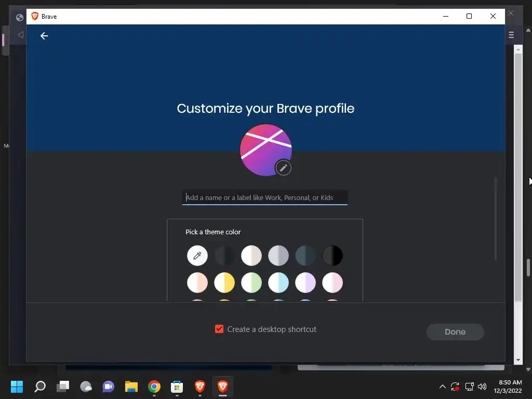Open Task View in the taskbar
The width and height of the screenshot is (532, 399).
tap(63, 387)
